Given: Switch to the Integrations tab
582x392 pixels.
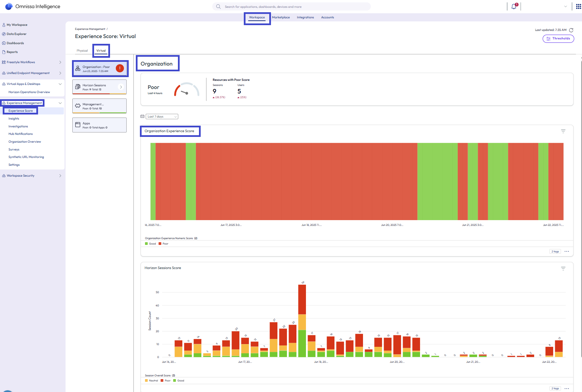Looking at the screenshot, I should 305,17.
